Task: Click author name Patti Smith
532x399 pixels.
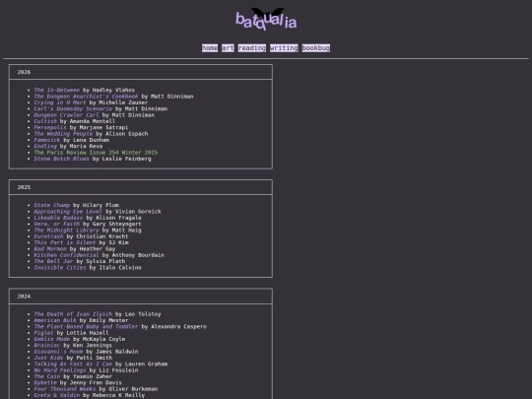Action: [94, 358]
